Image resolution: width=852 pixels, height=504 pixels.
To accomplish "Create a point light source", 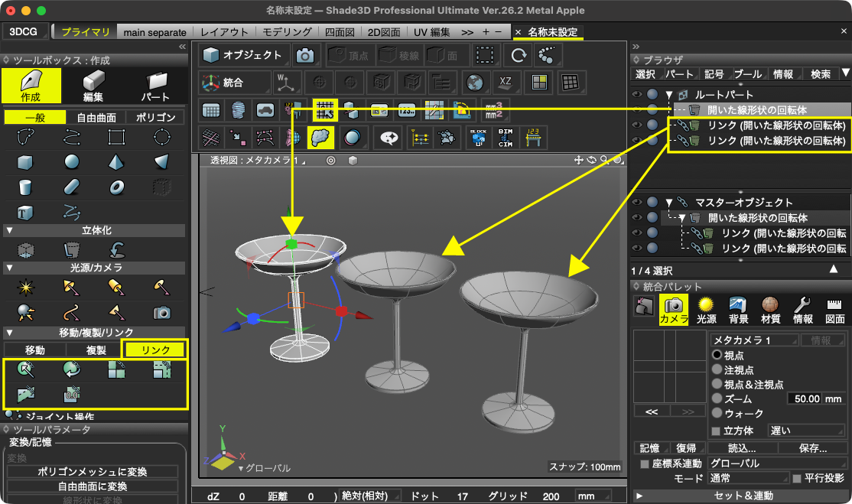I will pyautogui.click(x=25, y=287).
